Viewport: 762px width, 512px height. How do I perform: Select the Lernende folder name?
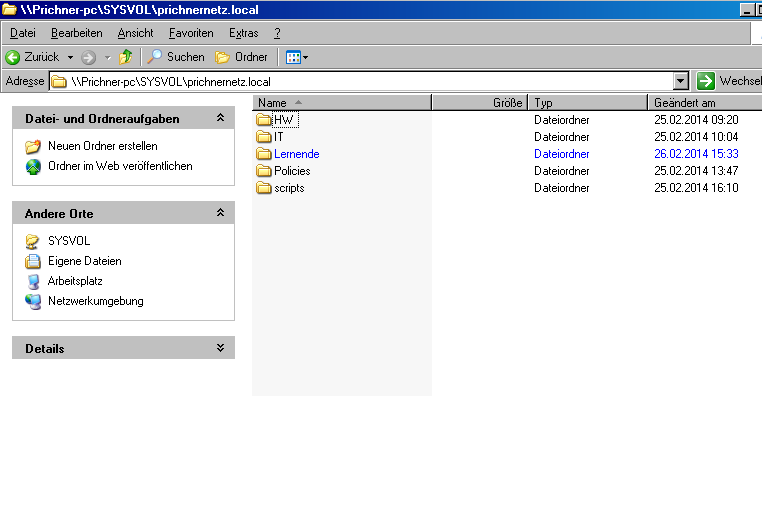[296, 154]
